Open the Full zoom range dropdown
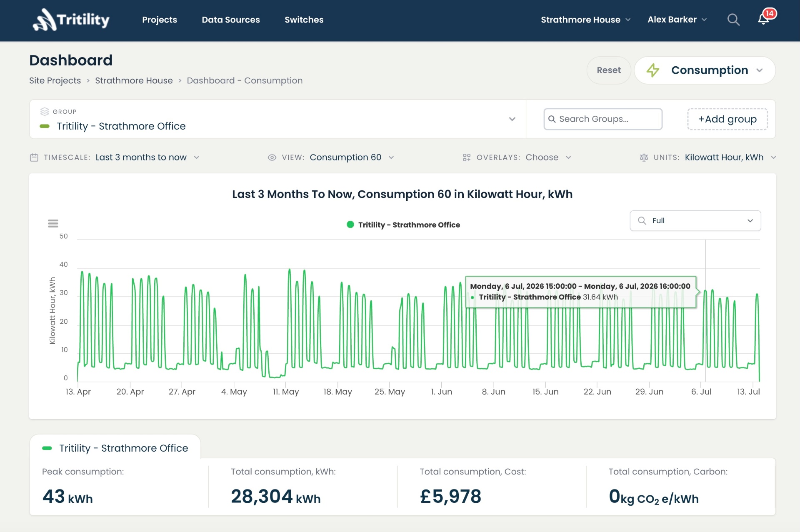 click(695, 221)
